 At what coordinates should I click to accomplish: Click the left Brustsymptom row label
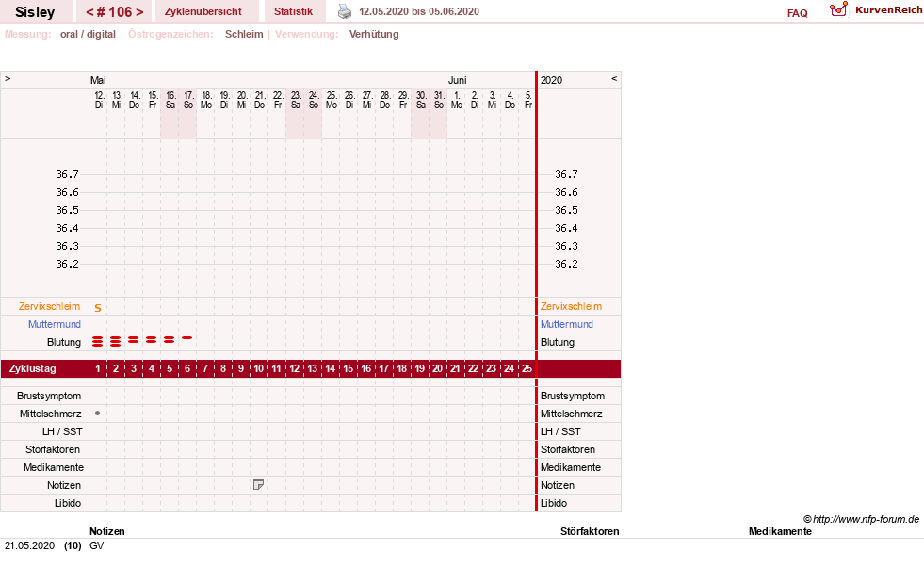click(x=49, y=396)
